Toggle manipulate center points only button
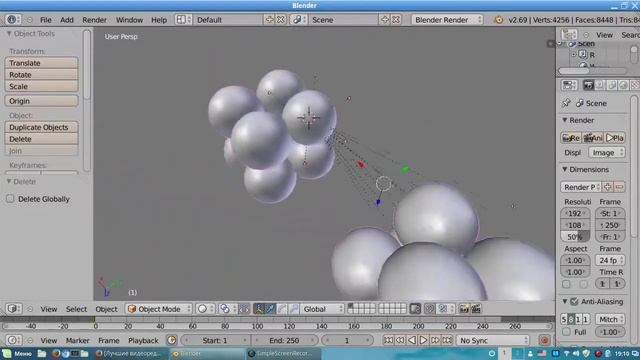 pos(244,309)
